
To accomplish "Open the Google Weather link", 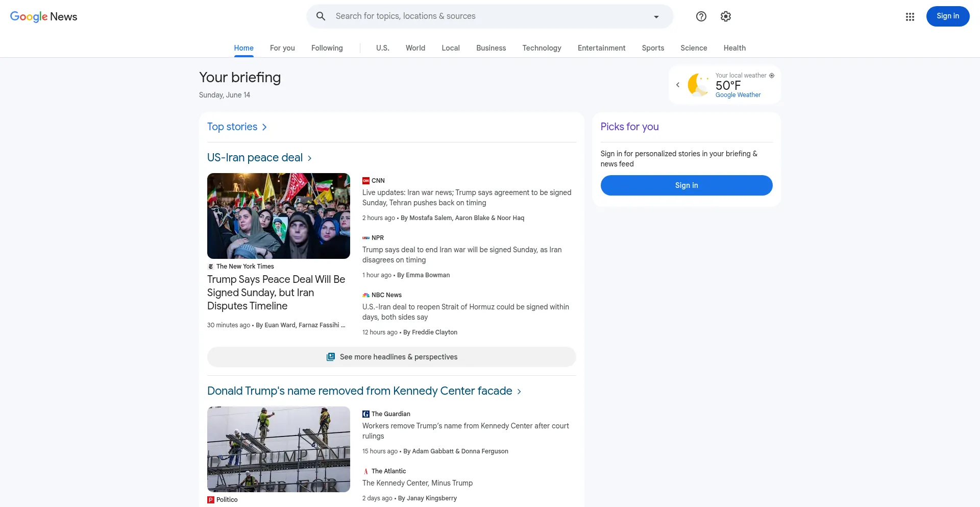I will pos(738,95).
